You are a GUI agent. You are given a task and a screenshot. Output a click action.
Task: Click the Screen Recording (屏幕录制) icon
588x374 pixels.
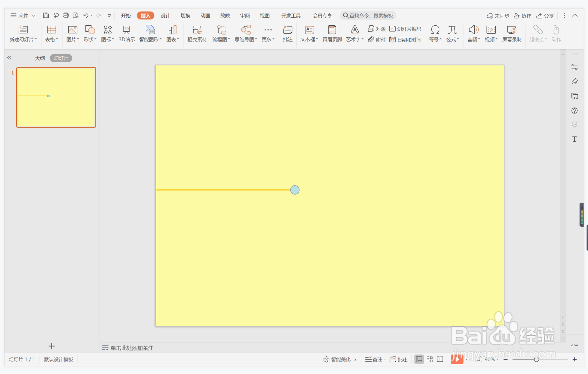click(x=512, y=33)
